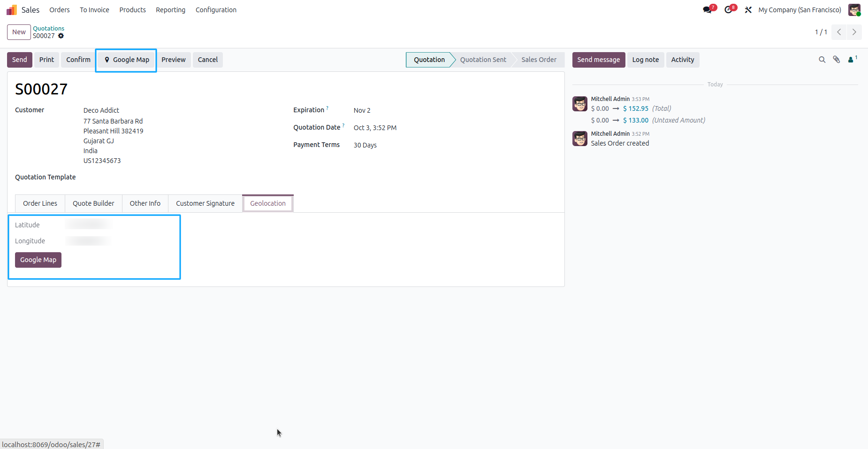868x449 pixels.
Task: Expand the Reporting menu
Action: 170,10
